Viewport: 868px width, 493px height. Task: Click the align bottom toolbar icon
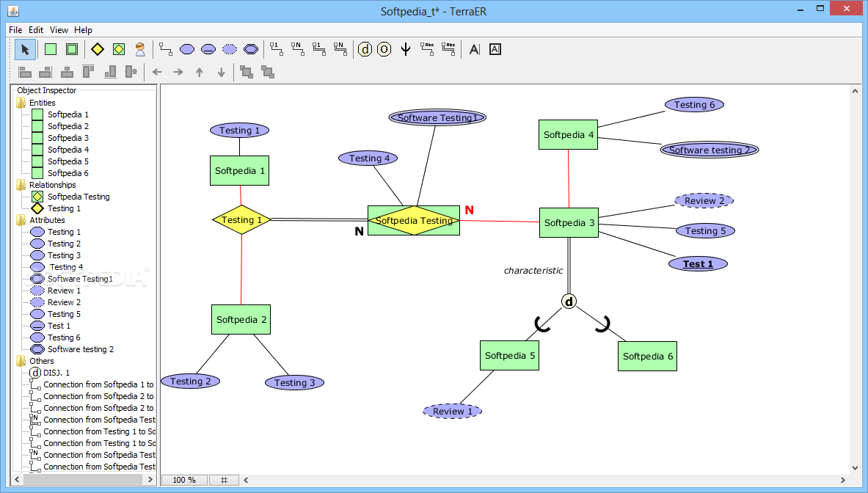coord(110,72)
